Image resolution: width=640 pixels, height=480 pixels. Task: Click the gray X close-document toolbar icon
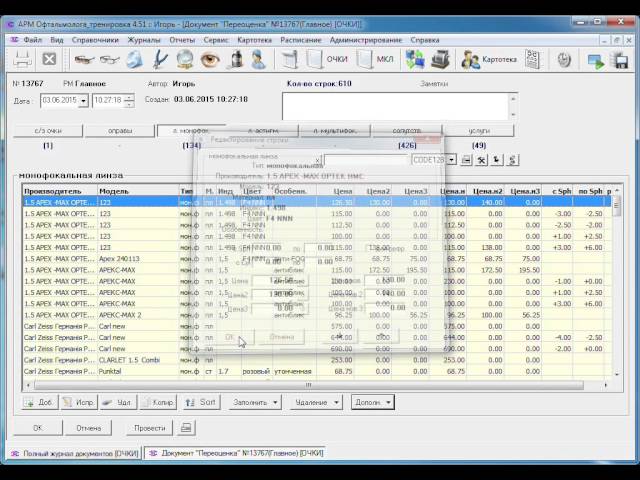[49, 60]
